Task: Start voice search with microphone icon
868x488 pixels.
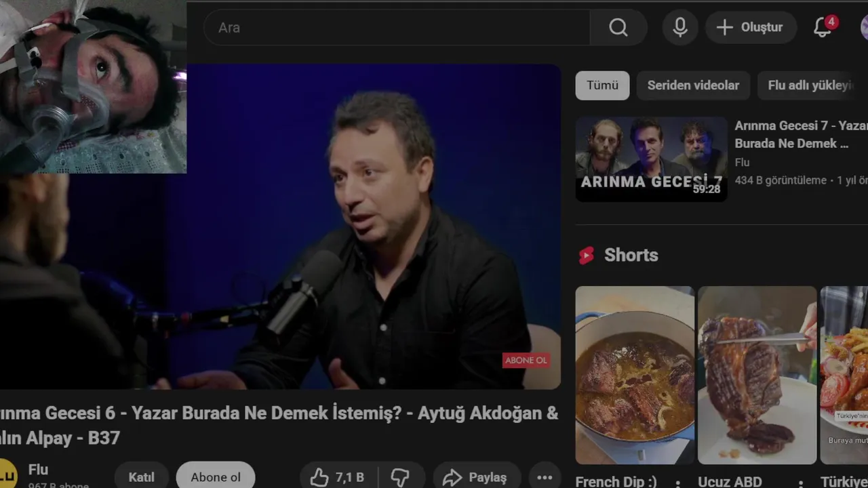Action: point(680,27)
